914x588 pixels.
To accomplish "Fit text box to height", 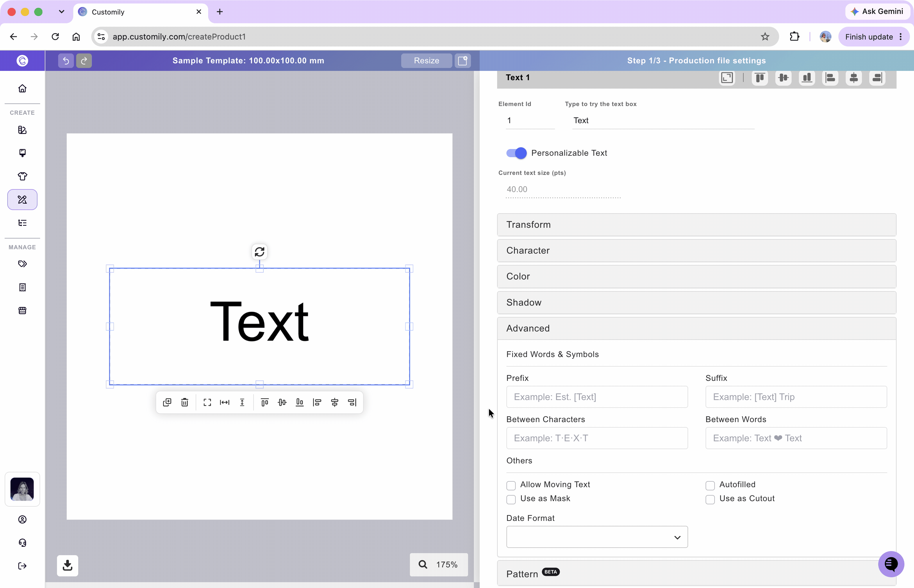I will point(242,402).
